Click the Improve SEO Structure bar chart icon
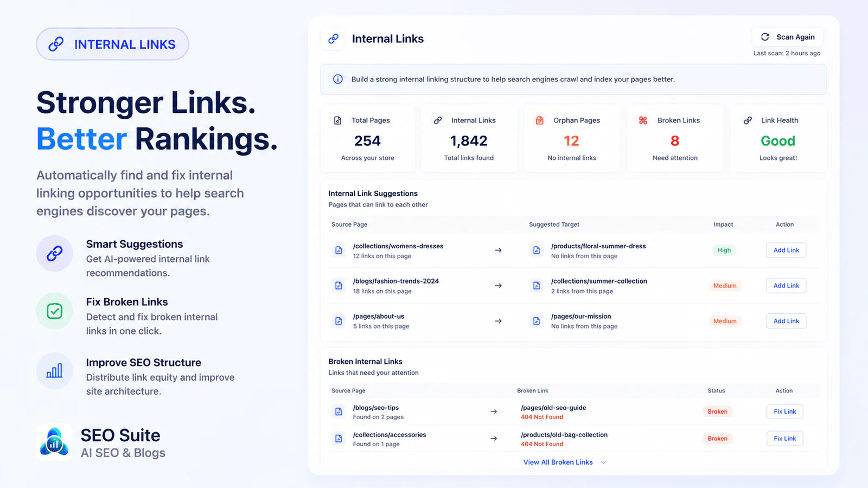This screenshot has width=868, height=488. point(54,371)
